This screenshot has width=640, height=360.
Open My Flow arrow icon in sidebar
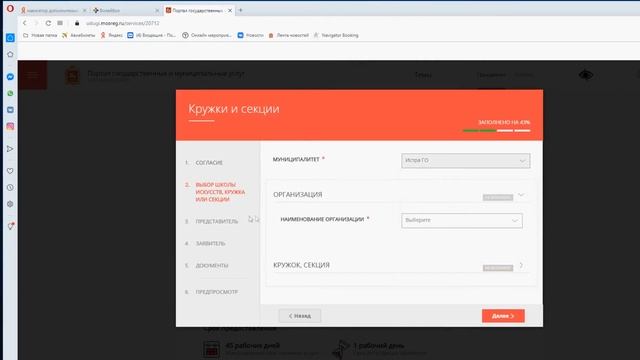coord(10,149)
